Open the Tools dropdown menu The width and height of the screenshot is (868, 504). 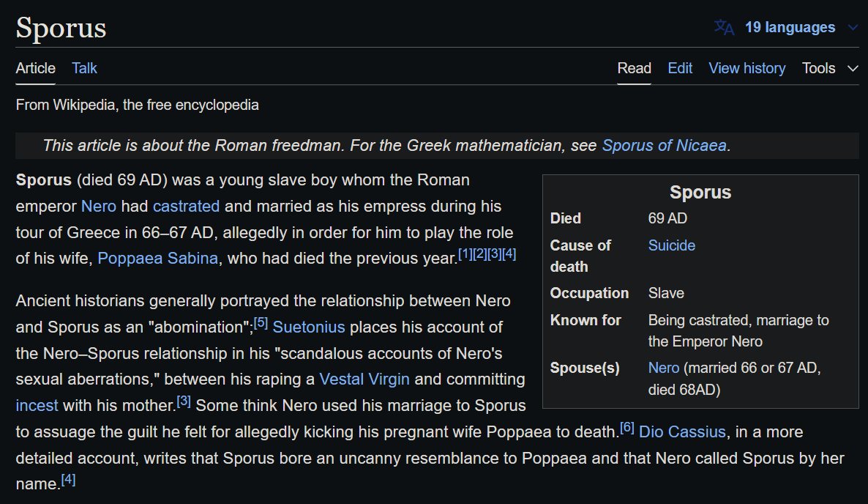click(818, 68)
